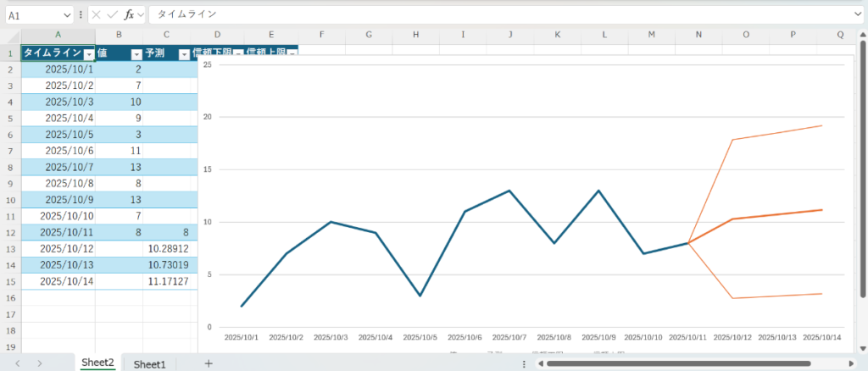
Task: Select row 16 header
Action: (10, 298)
